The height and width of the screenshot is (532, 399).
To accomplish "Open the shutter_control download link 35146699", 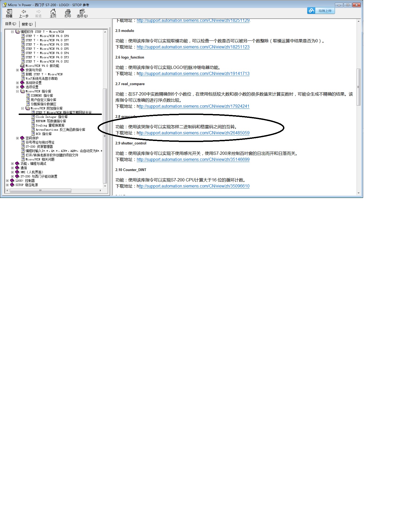I will click(x=193, y=160).
